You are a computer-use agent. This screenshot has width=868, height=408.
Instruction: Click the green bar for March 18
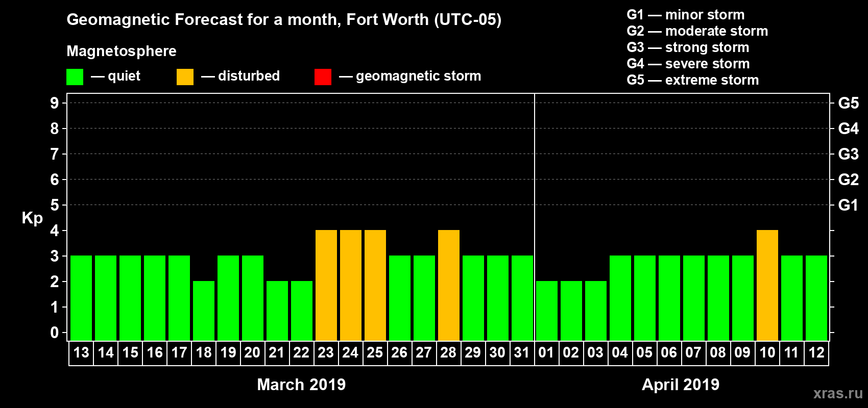(204, 311)
